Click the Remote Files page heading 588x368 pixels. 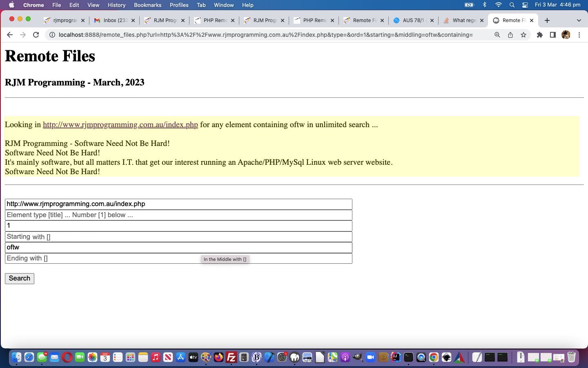(50, 56)
